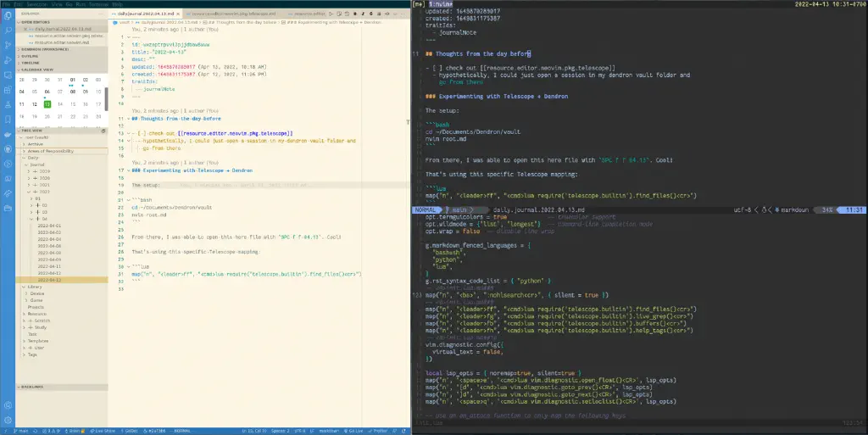Click the open preview to side icon
The image size is (868, 435).
coord(339,14)
